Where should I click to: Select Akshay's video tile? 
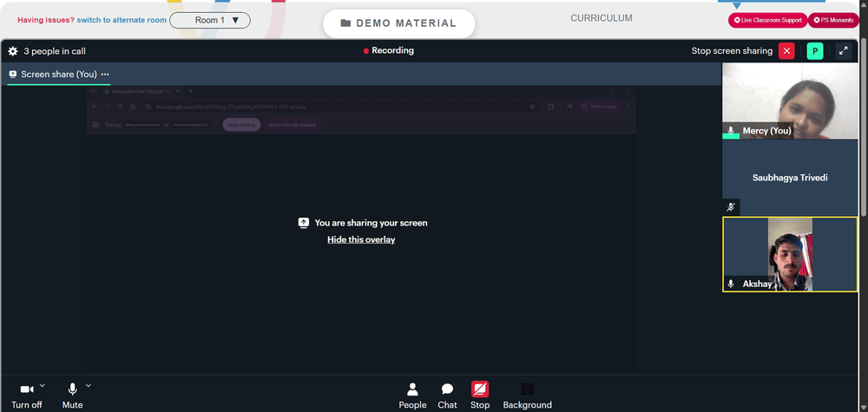(790, 254)
